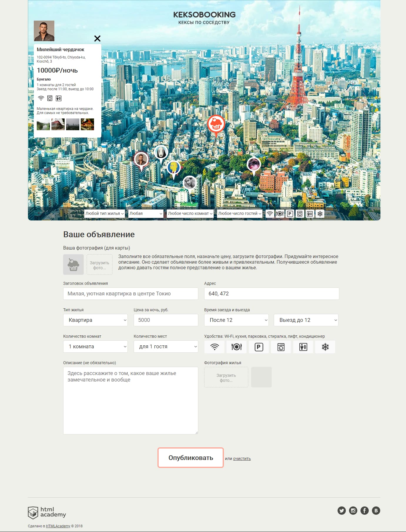Enable air conditioner amenity in the form
The width and height of the screenshot is (406, 532).
click(x=325, y=347)
